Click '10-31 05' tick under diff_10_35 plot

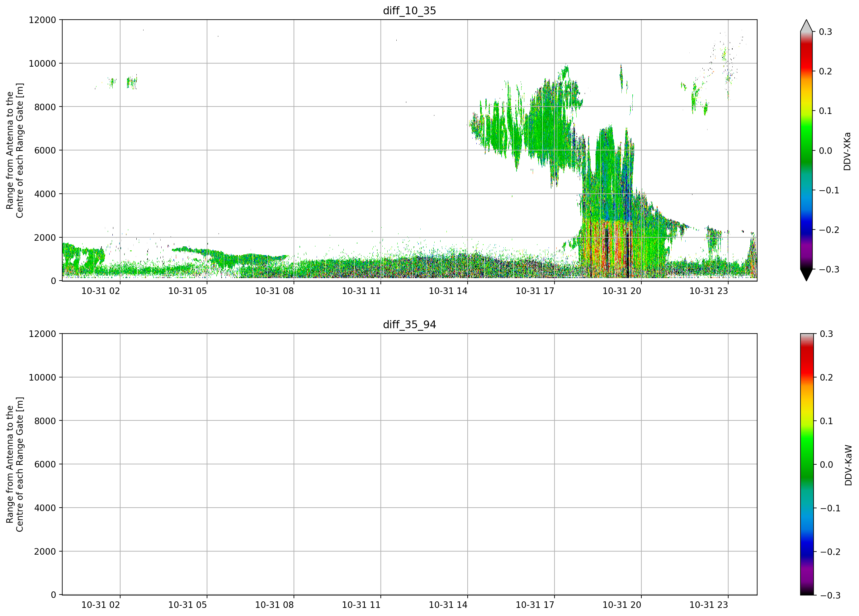pyautogui.click(x=187, y=291)
